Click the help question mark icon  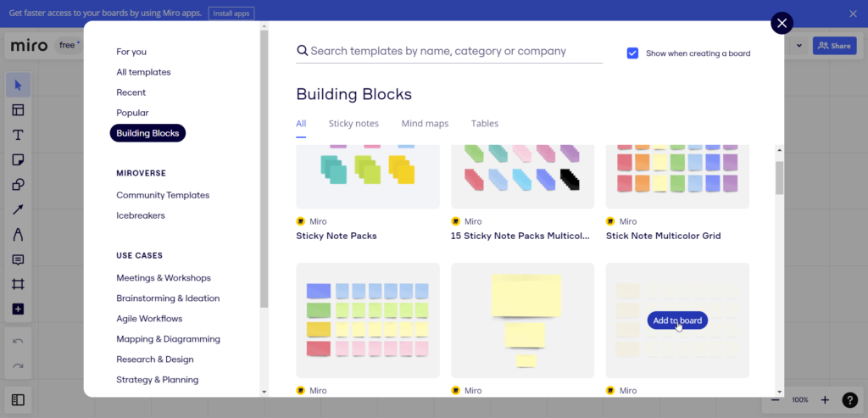pos(849,399)
